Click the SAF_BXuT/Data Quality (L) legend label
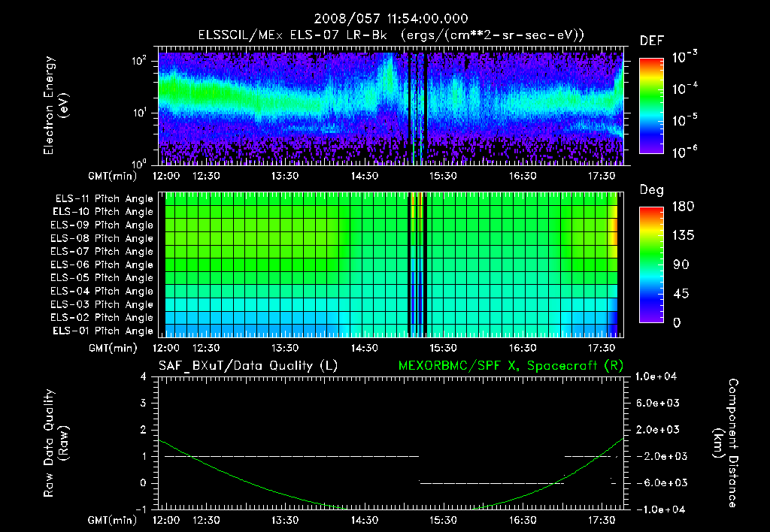The image size is (770, 532). pyautogui.click(x=248, y=366)
